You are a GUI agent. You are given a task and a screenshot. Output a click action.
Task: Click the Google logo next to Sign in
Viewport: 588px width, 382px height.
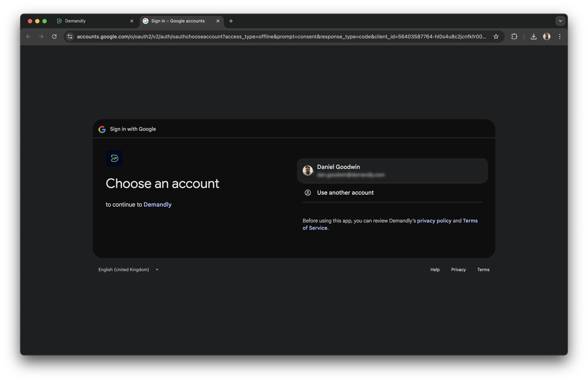point(102,129)
